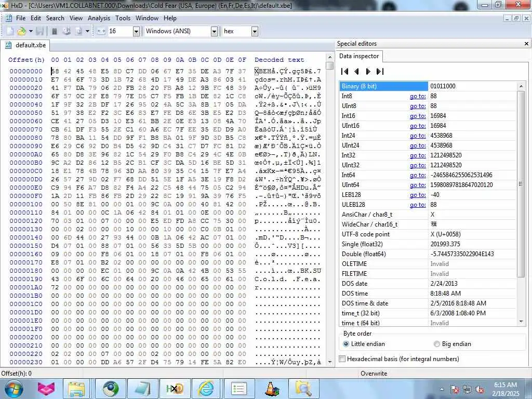The height and width of the screenshot is (399, 532).
Task: Open the File menu
Action: (21, 18)
